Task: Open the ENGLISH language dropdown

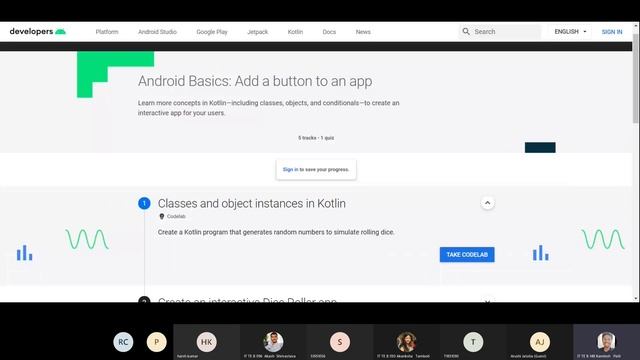Action: (x=570, y=31)
